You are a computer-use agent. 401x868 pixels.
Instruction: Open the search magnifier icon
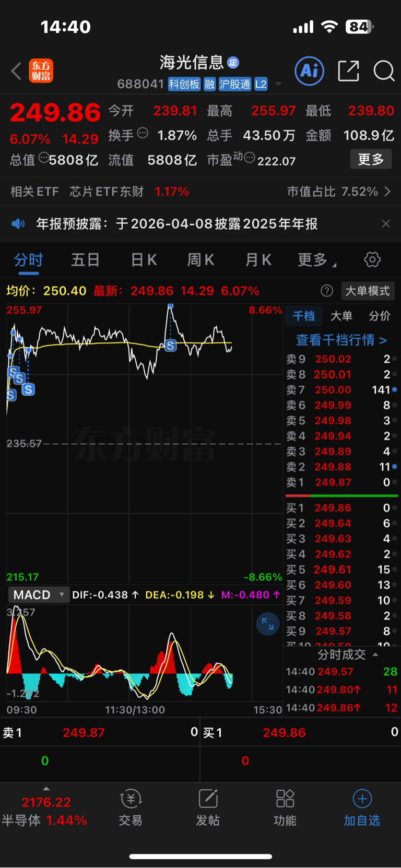click(x=384, y=71)
